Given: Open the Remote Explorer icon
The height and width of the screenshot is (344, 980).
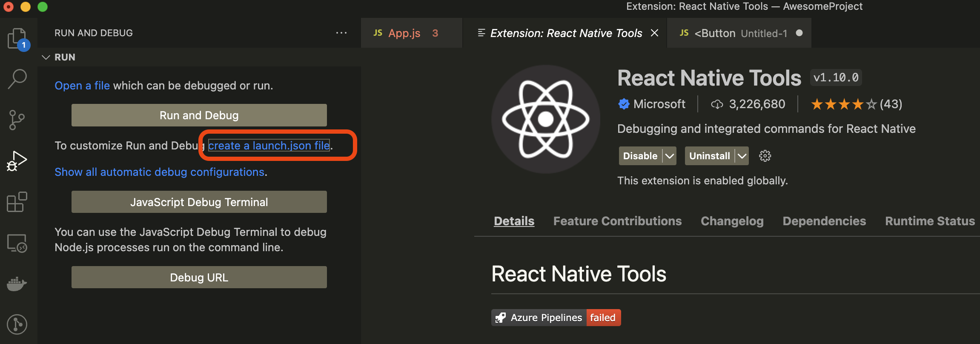Looking at the screenshot, I should [17, 243].
